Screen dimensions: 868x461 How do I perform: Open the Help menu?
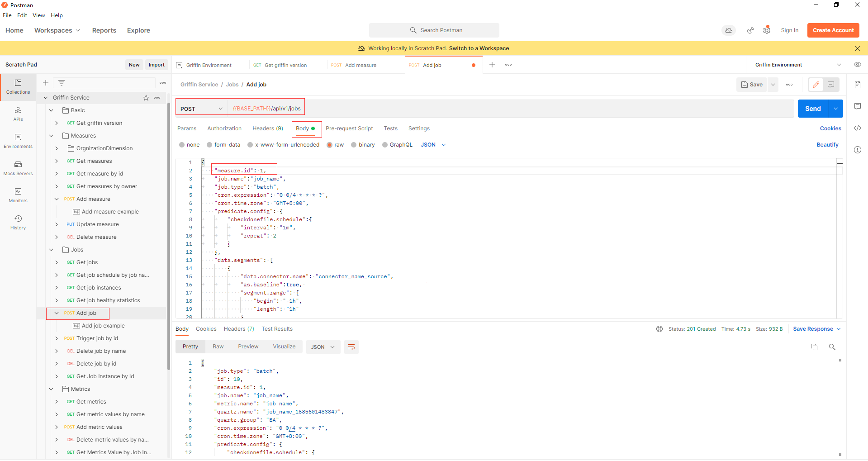(x=57, y=15)
